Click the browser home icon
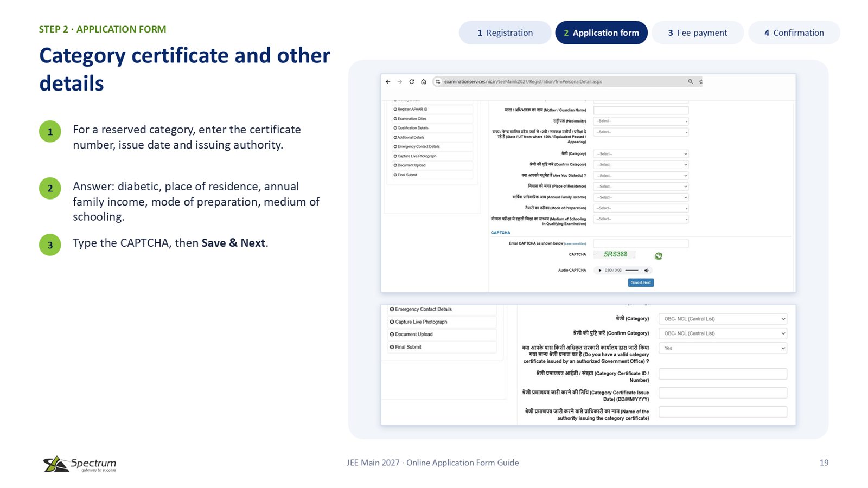The width and height of the screenshot is (868, 488). click(x=424, y=82)
